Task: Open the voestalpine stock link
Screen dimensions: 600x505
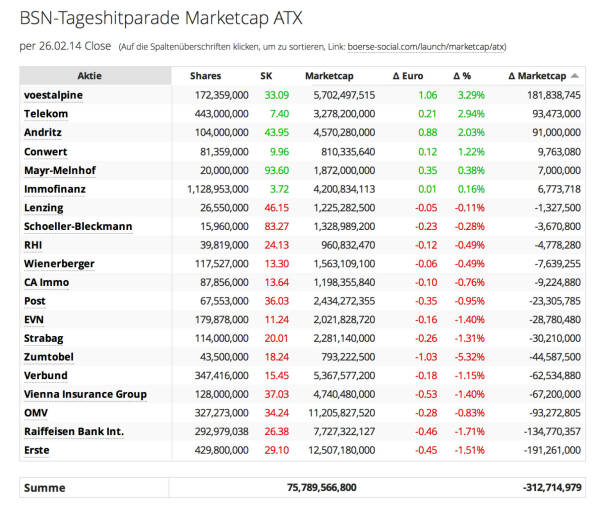Action: tap(53, 95)
